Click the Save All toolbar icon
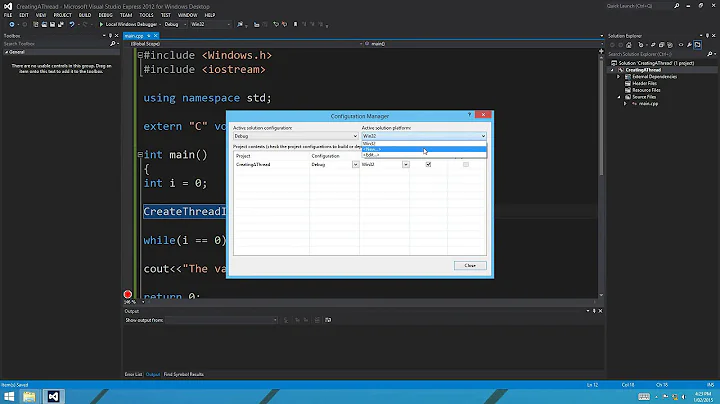Image resolution: width=720 pixels, height=404 pixels. tap(61, 24)
